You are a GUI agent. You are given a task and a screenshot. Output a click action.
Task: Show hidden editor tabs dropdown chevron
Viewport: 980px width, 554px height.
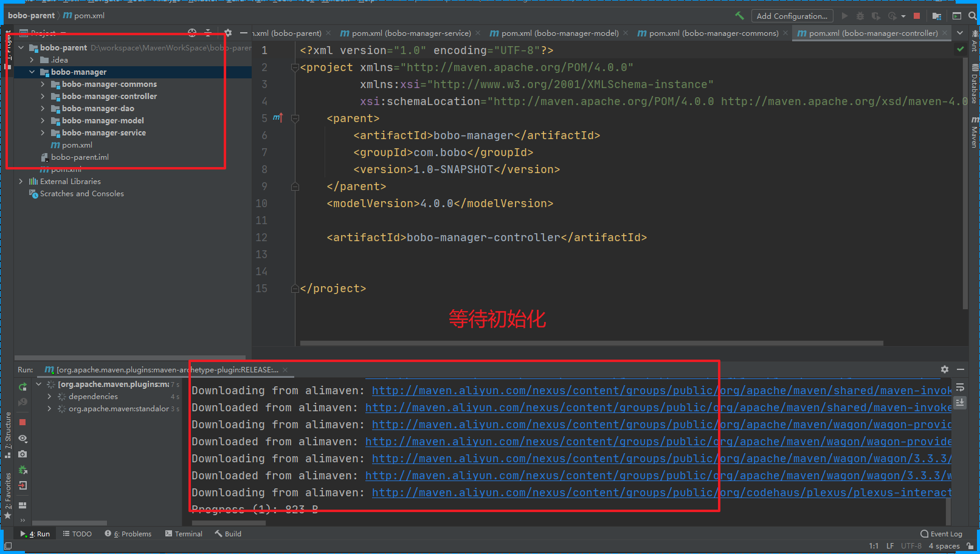tap(960, 33)
